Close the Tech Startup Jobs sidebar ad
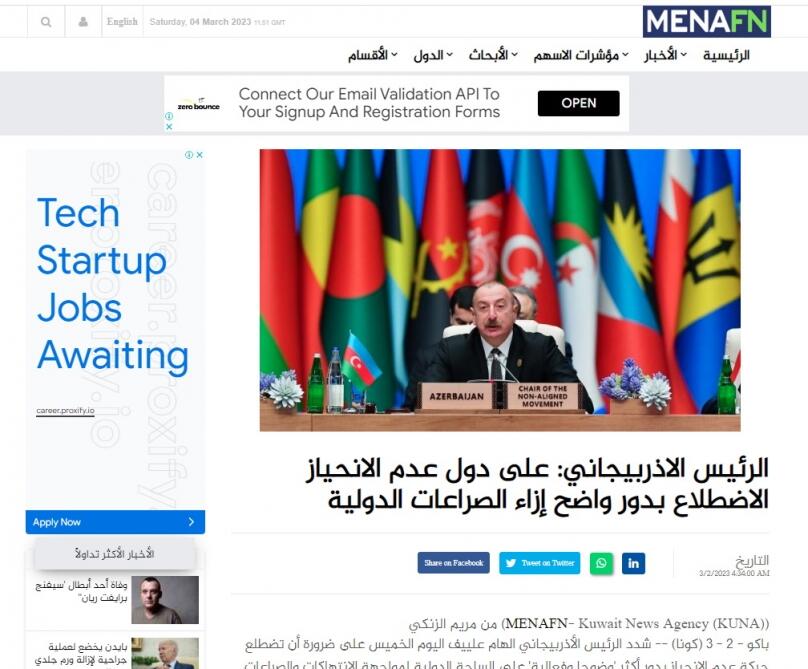Viewport: 808px width, 669px height. coord(199,155)
